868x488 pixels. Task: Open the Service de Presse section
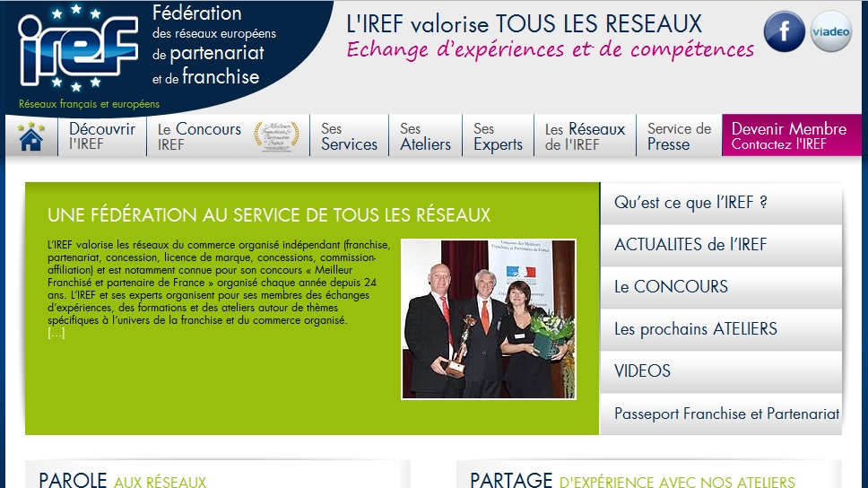[679, 136]
